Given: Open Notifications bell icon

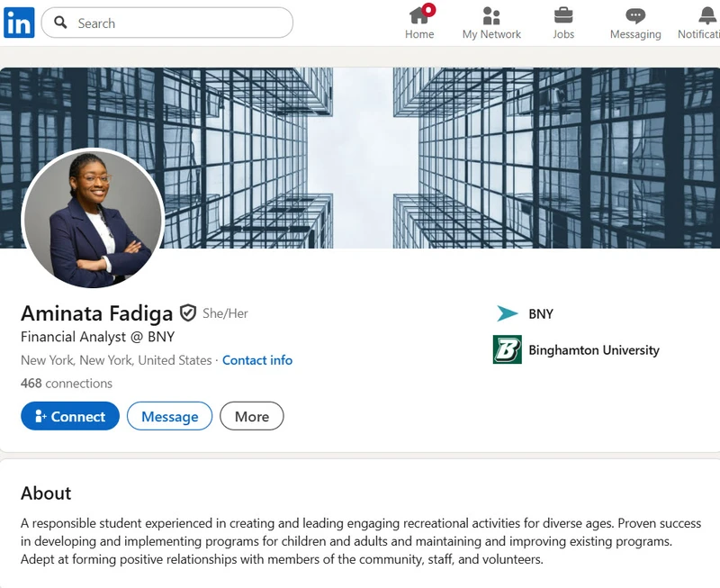Looking at the screenshot, I should 707,15.
